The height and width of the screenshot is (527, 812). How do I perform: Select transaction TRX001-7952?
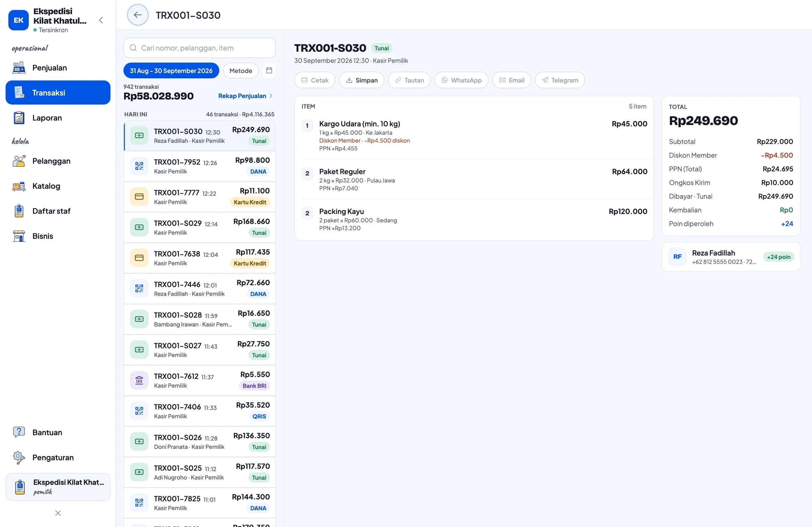pyautogui.click(x=199, y=166)
